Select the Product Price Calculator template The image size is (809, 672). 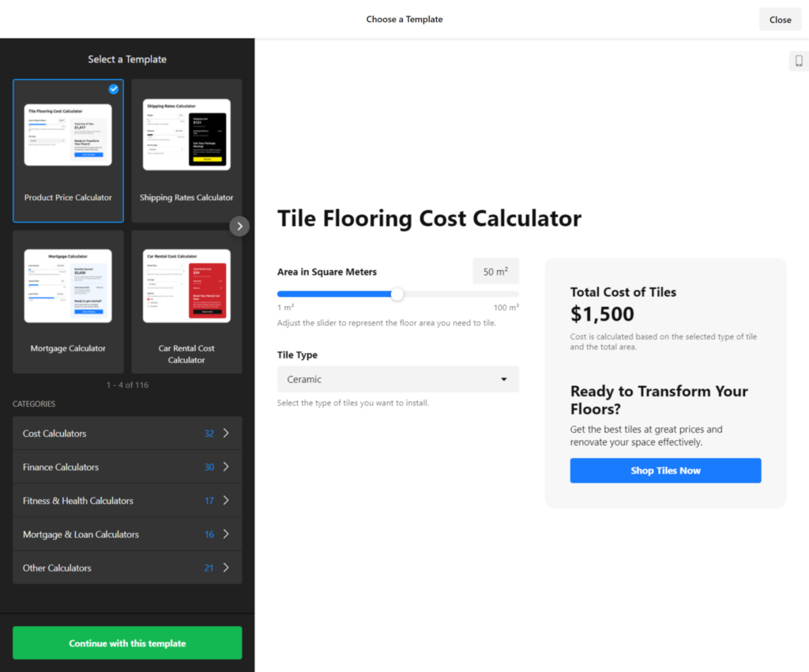tap(68, 150)
